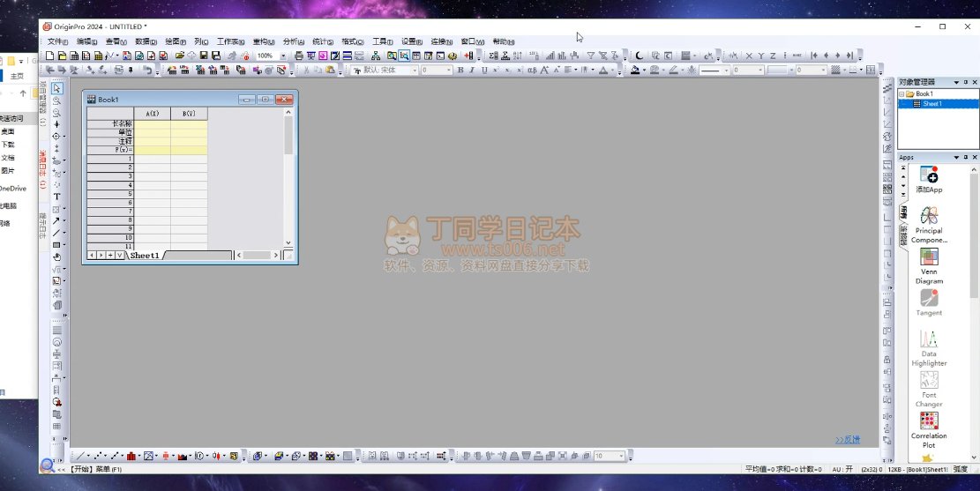980x491 pixels.
Task: Collapse the Book1 tree node in object manager
Action: 901,93
